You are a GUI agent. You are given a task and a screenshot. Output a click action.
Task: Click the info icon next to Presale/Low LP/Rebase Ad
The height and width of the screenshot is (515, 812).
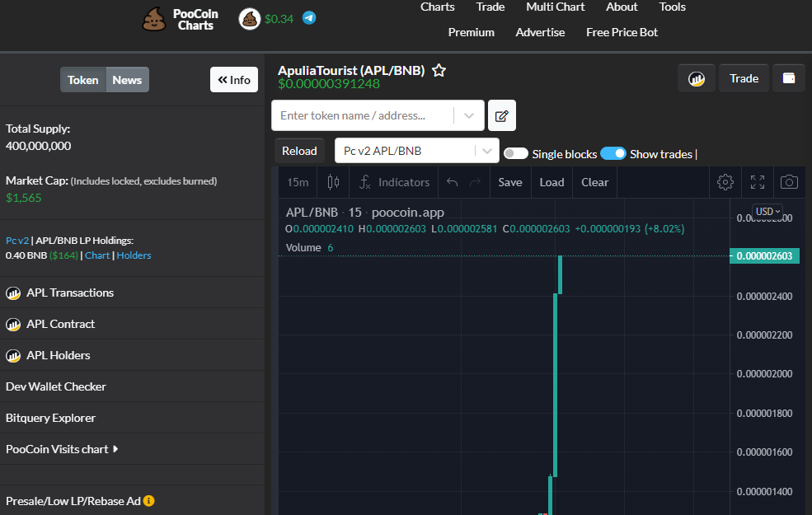click(x=149, y=500)
